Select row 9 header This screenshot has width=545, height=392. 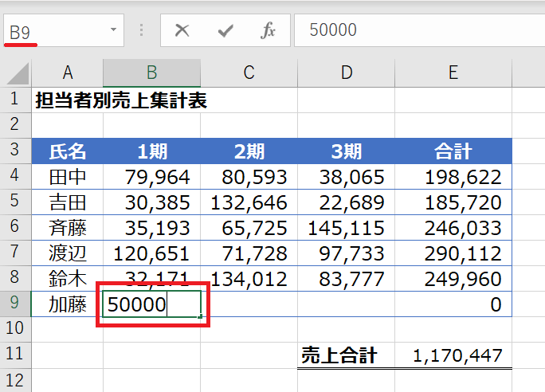[x=15, y=304]
